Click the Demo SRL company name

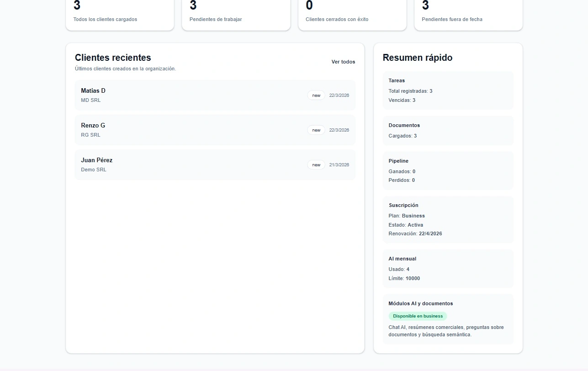click(94, 170)
